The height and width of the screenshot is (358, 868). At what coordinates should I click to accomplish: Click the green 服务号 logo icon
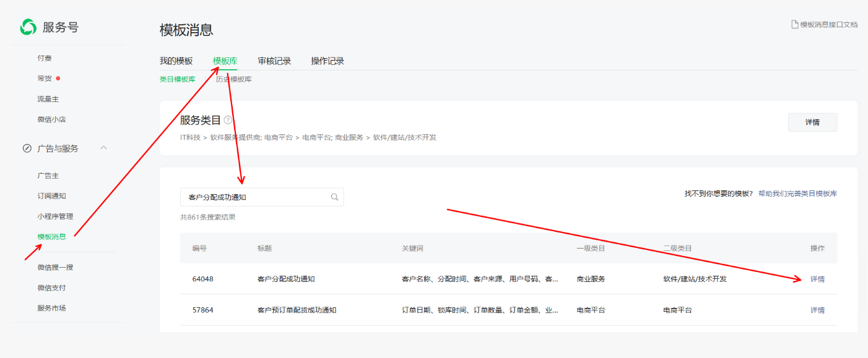[x=28, y=27]
